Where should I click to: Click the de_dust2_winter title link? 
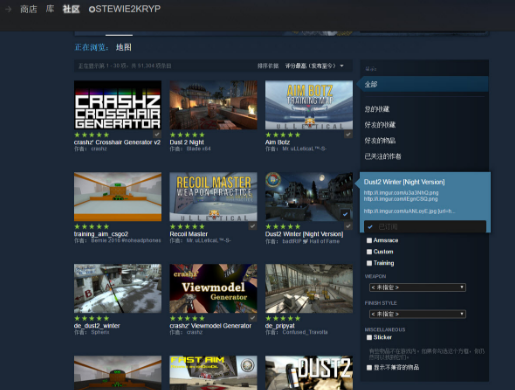tap(97, 326)
